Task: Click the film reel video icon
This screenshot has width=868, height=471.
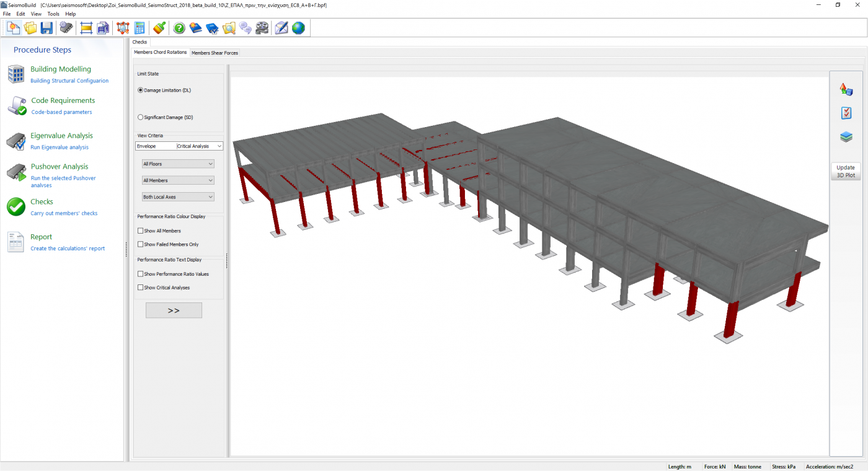Action: (262, 28)
